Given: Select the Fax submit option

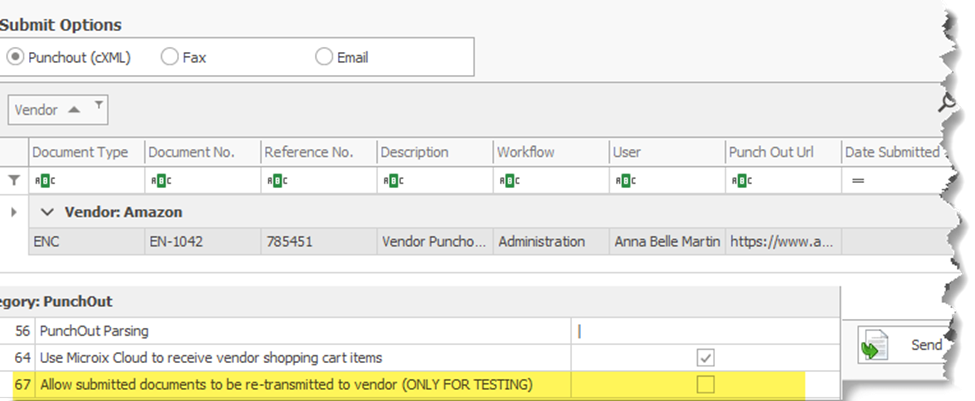Looking at the screenshot, I should coord(170,57).
